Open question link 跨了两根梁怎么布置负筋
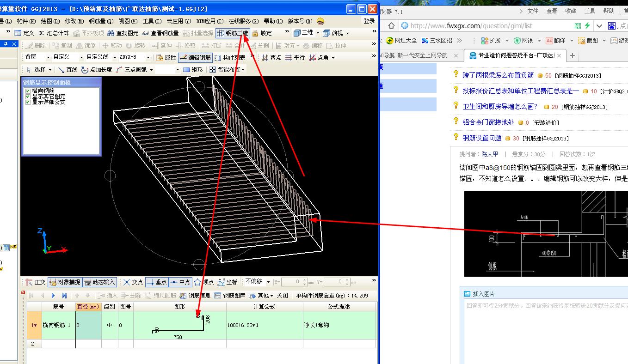 click(x=498, y=75)
